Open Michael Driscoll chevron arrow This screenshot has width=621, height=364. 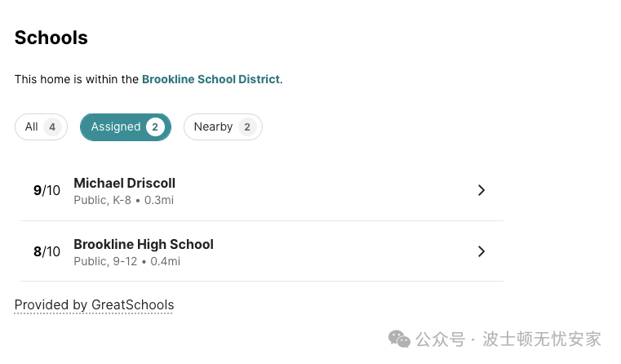point(481,190)
